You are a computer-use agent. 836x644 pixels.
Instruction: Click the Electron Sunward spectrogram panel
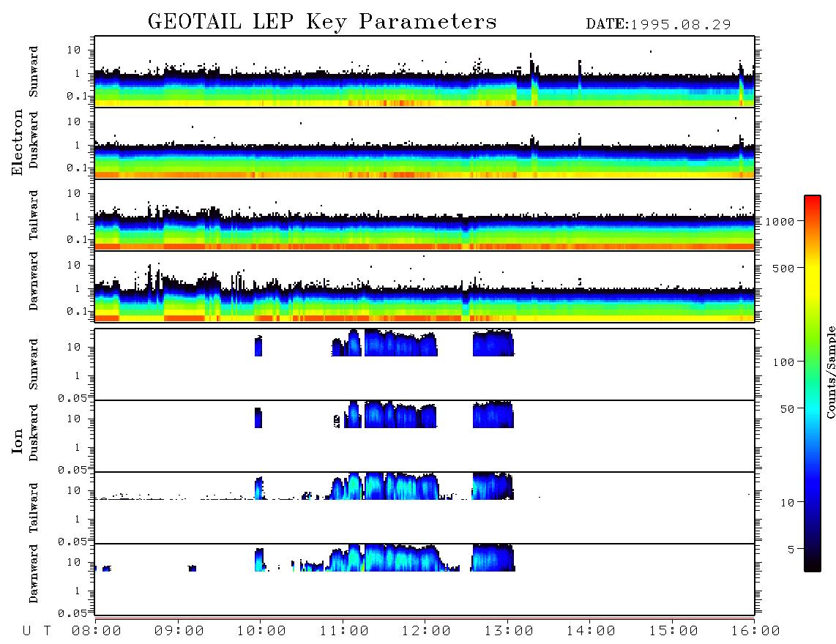click(425, 72)
